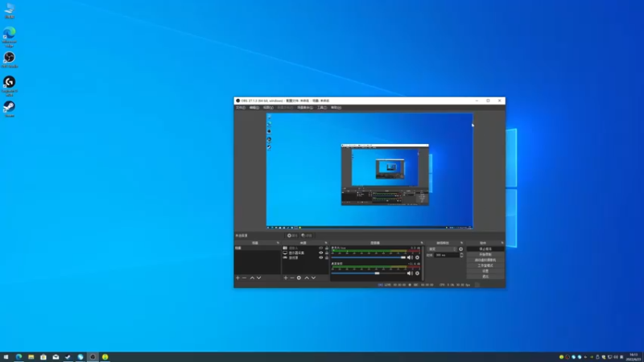Viewport: 644px width, 362px height.
Task: Move the selected source up
Action: (307, 278)
